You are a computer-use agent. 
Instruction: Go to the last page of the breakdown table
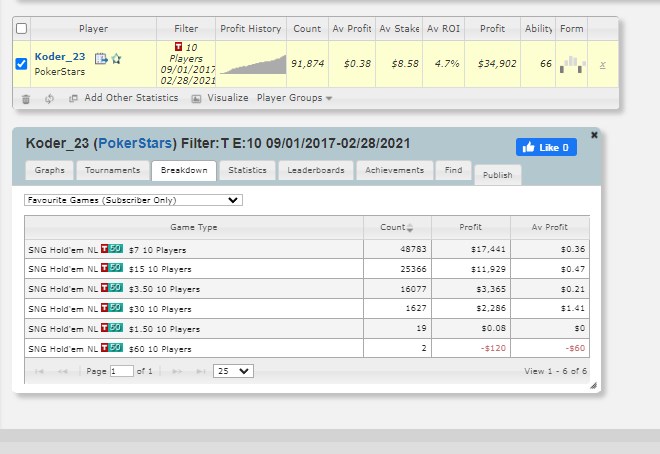[201, 371]
